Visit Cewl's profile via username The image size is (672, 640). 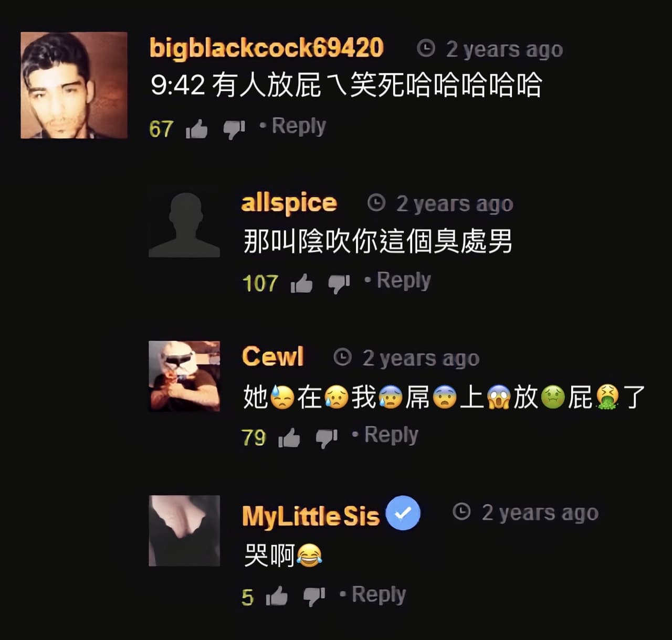[273, 357]
